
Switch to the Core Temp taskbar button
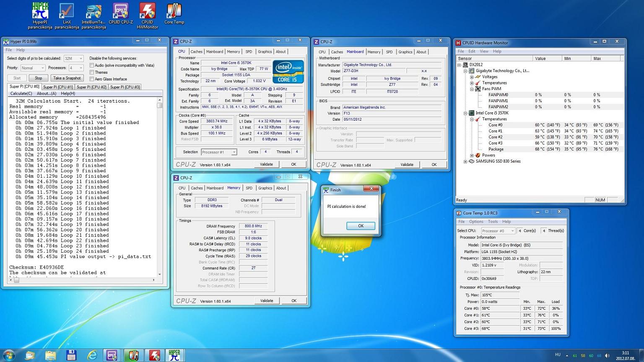tap(133, 355)
